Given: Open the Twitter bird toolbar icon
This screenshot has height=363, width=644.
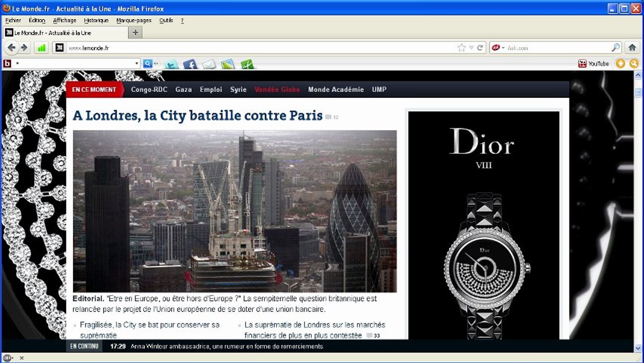Looking at the screenshot, I should (x=172, y=64).
